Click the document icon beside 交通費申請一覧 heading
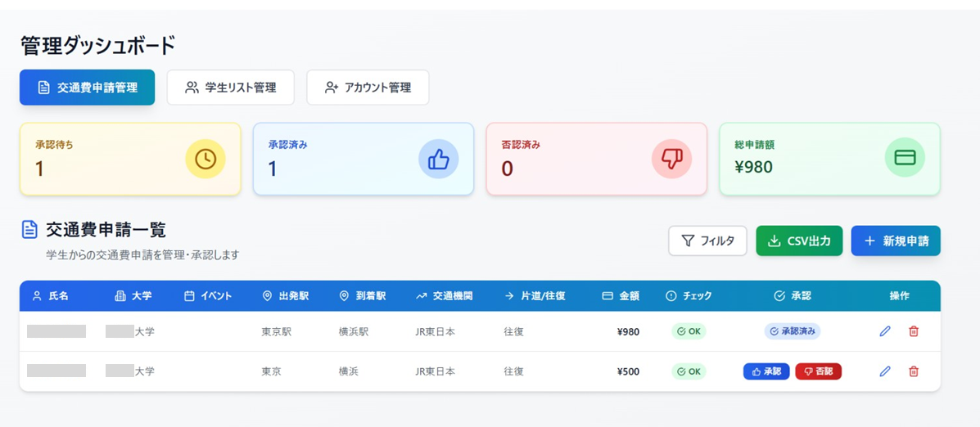This screenshot has width=980, height=427. pos(29,230)
